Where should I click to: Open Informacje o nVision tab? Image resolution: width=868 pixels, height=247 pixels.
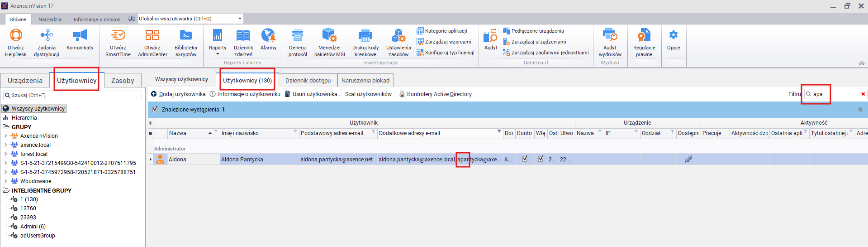coord(97,19)
